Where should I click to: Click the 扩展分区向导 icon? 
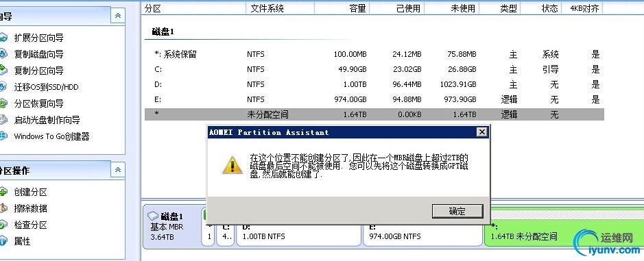click(x=3, y=38)
